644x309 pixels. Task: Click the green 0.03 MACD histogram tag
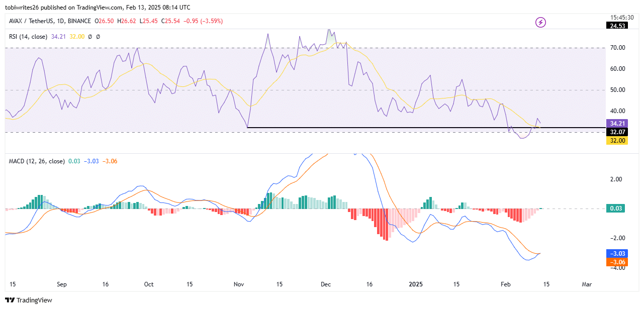coord(617,209)
